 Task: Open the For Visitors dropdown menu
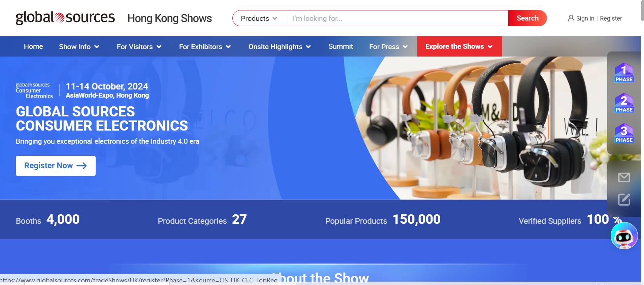[139, 47]
